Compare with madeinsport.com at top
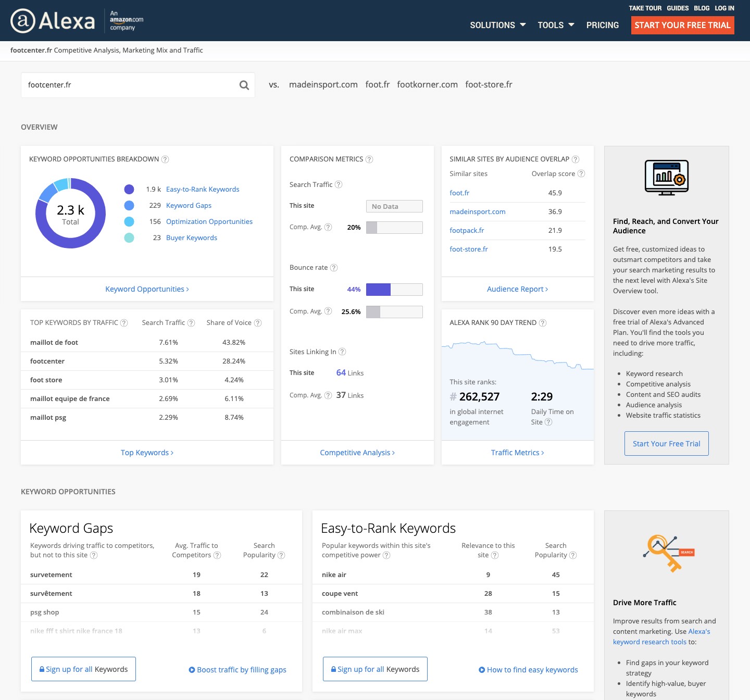 323,84
